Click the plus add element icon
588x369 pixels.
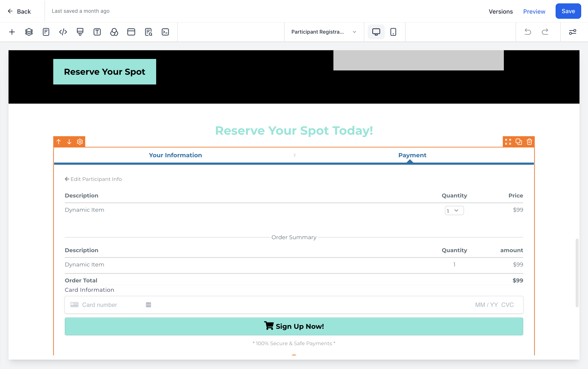(12, 32)
